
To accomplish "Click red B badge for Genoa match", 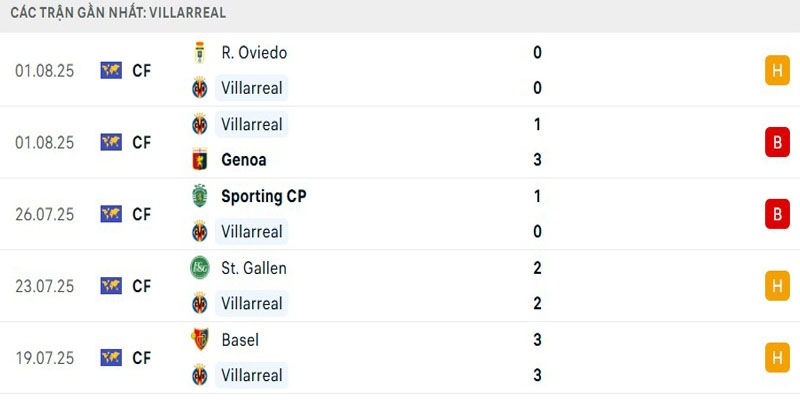I will pos(777,142).
